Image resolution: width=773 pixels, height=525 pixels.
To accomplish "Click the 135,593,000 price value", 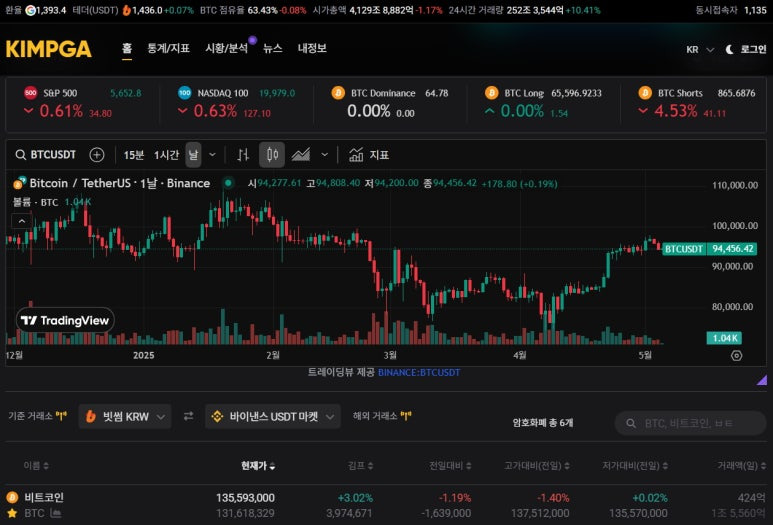I will pos(245,498).
